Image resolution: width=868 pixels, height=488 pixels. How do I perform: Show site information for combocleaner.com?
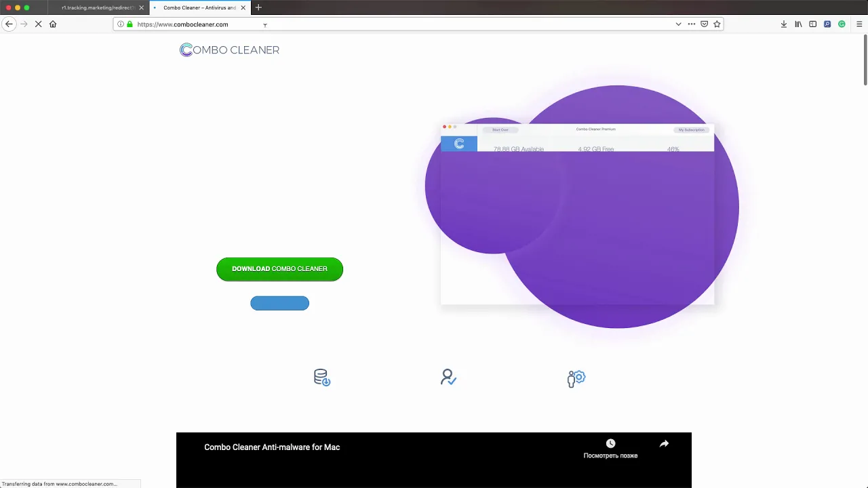(121, 24)
